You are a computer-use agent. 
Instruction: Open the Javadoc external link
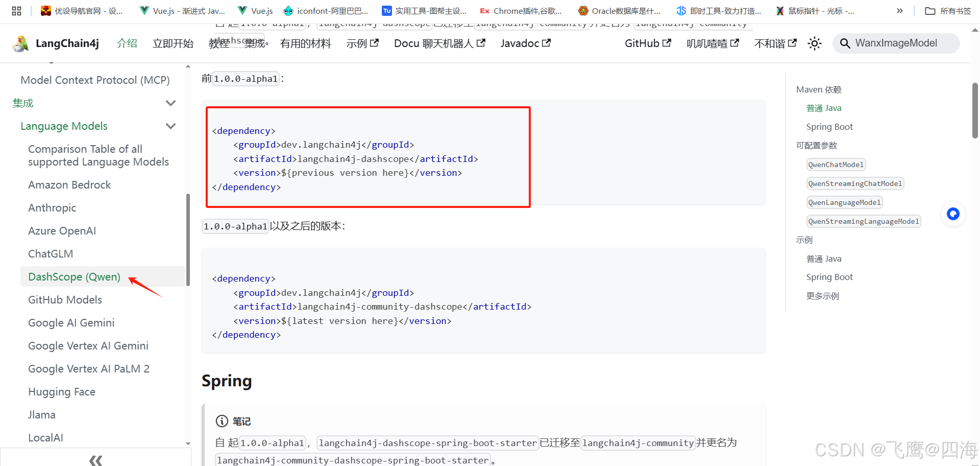click(525, 43)
